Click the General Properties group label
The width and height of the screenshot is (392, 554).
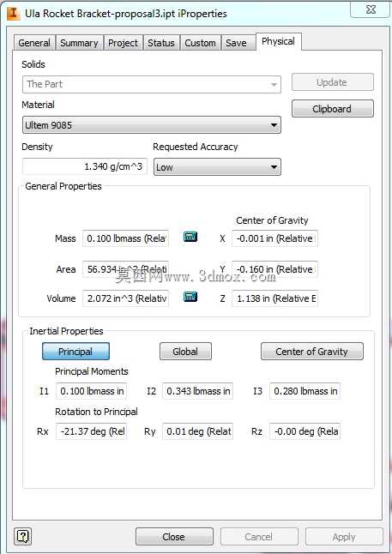click(x=63, y=186)
